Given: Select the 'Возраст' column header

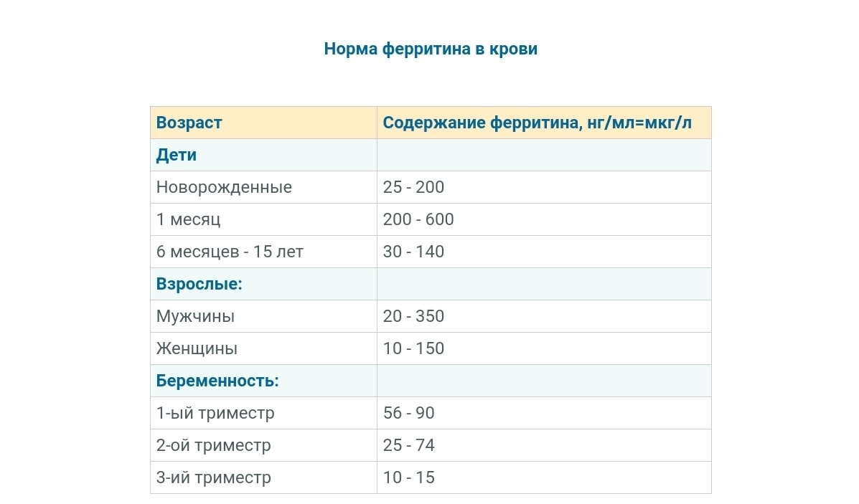Looking at the screenshot, I should click(189, 123).
